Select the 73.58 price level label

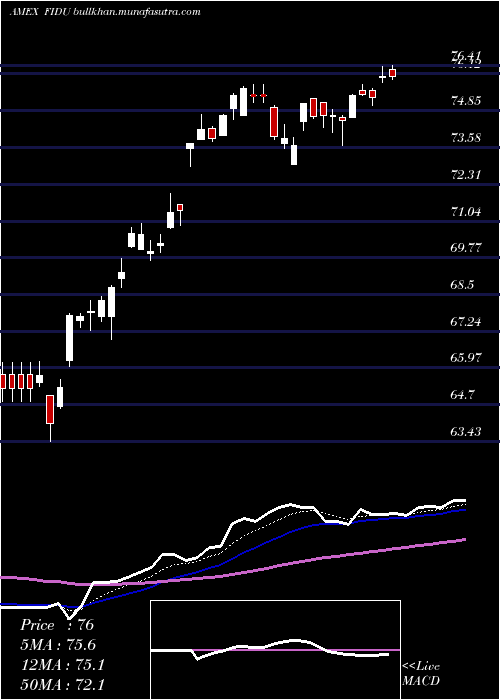coord(467,138)
